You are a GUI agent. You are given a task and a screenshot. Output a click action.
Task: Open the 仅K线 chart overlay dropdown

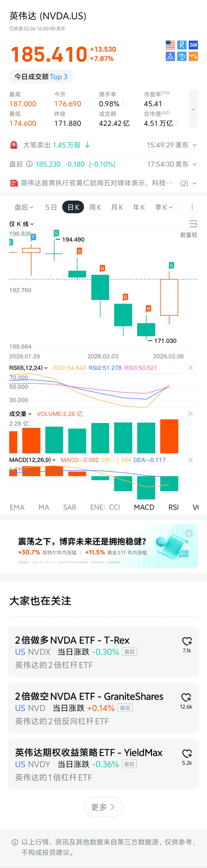[21, 224]
